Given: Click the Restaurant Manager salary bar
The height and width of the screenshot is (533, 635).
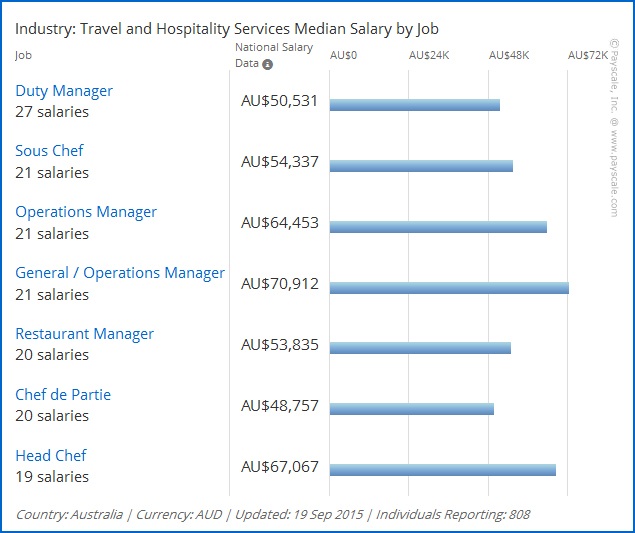Looking at the screenshot, I should point(420,348).
